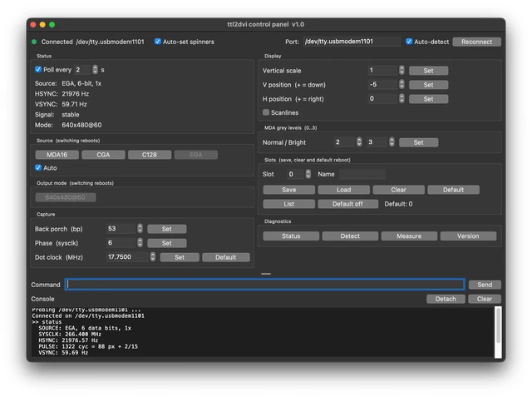Click the Save slot button
The height and width of the screenshot is (397, 532).
pos(289,190)
